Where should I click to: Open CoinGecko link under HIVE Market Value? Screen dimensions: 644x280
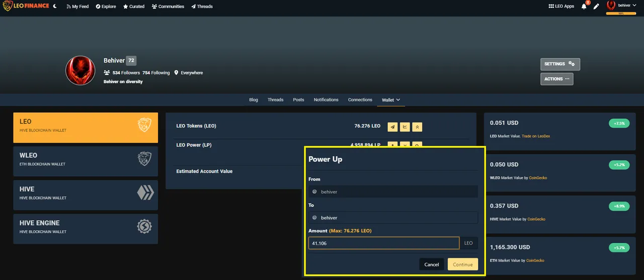coord(536,219)
